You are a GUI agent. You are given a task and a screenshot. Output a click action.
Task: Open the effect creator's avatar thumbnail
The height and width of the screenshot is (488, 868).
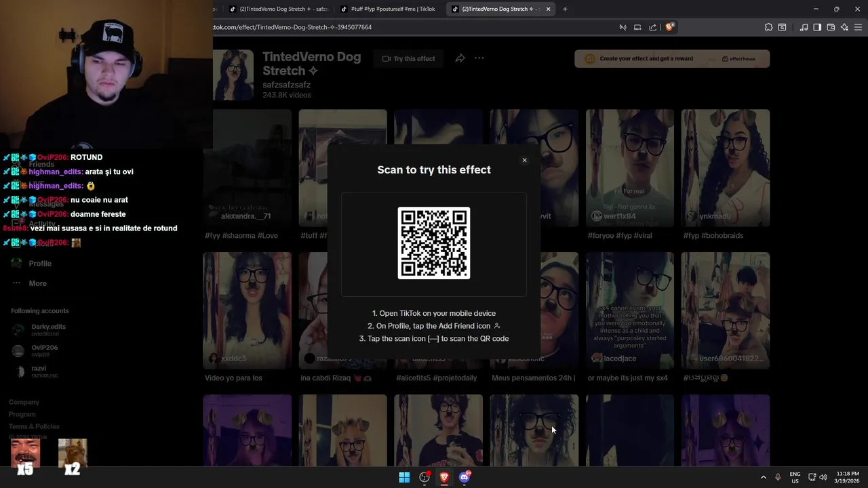233,75
